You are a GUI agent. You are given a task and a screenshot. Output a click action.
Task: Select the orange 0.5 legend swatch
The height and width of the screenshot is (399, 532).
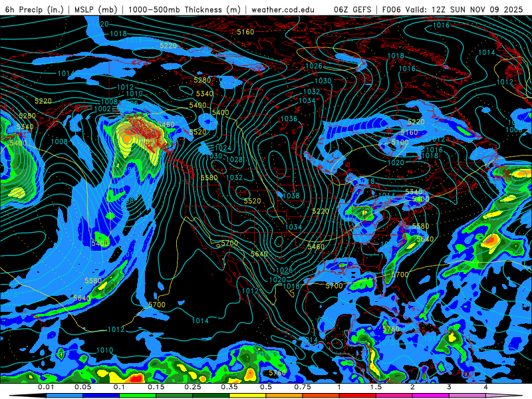pyautogui.click(x=285, y=396)
